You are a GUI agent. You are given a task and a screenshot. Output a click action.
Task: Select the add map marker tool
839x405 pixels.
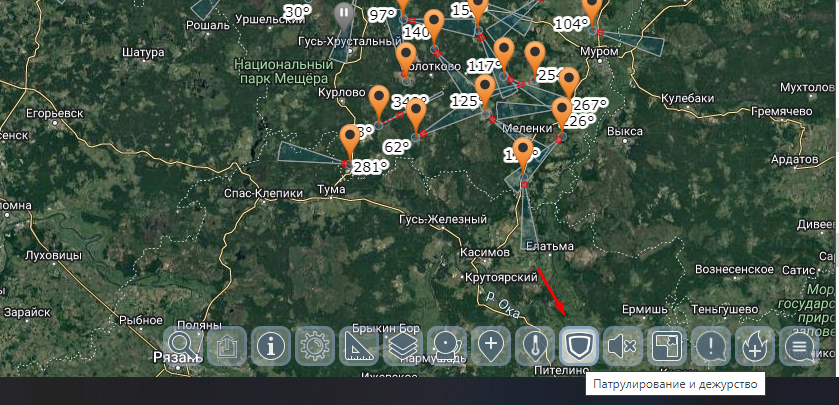491,347
